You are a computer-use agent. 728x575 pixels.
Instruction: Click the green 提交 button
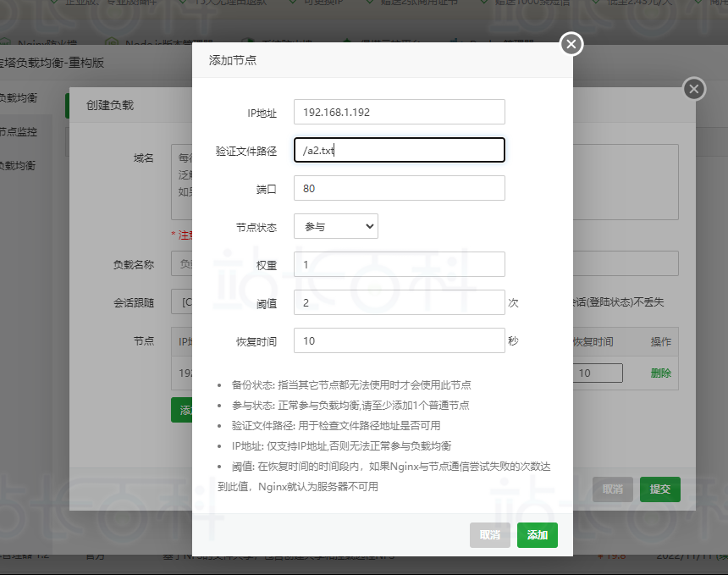coord(659,489)
